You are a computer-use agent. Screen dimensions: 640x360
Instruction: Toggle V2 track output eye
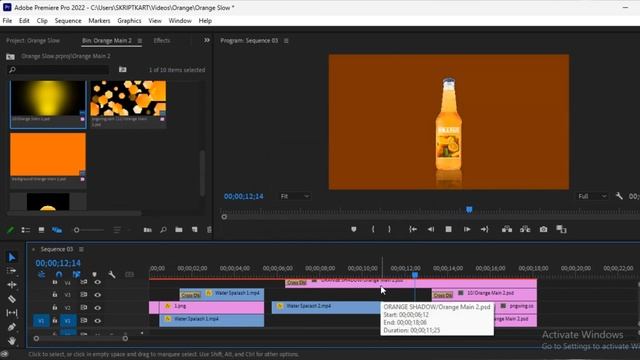pyautogui.click(x=98, y=308)
